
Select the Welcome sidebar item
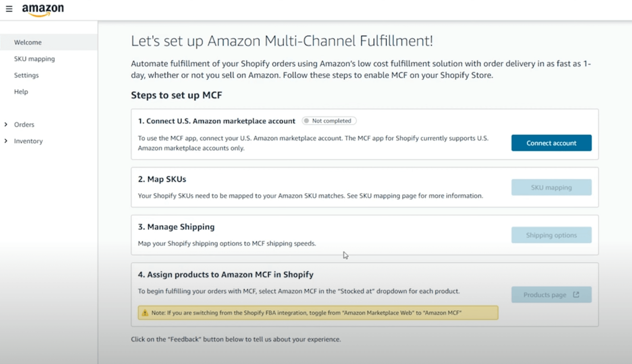pyautogui.click(x=28, y=42)
